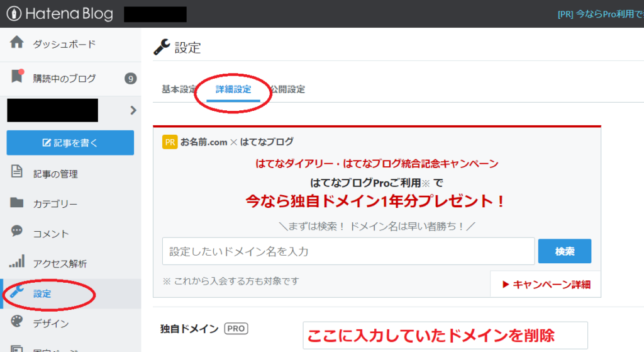The height and width of the screenshot is (352, 644).
Task: Switch to the 基本設定 tab
Action: coord(179,89)
